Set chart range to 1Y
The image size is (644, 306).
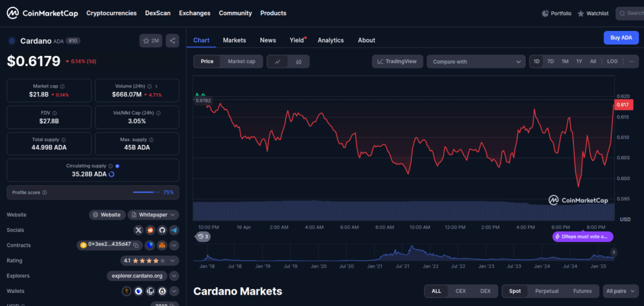(579, 61)
